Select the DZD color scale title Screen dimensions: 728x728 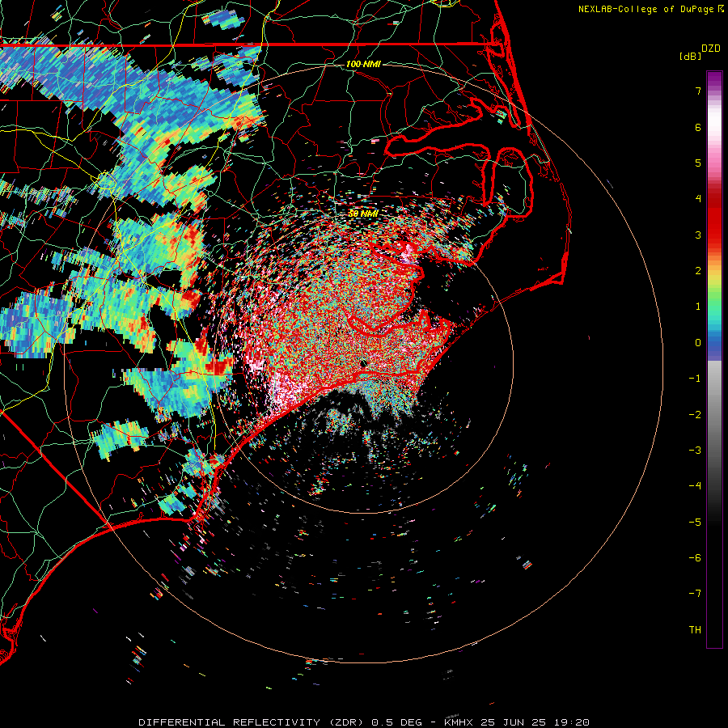click(x=711, y=49)
